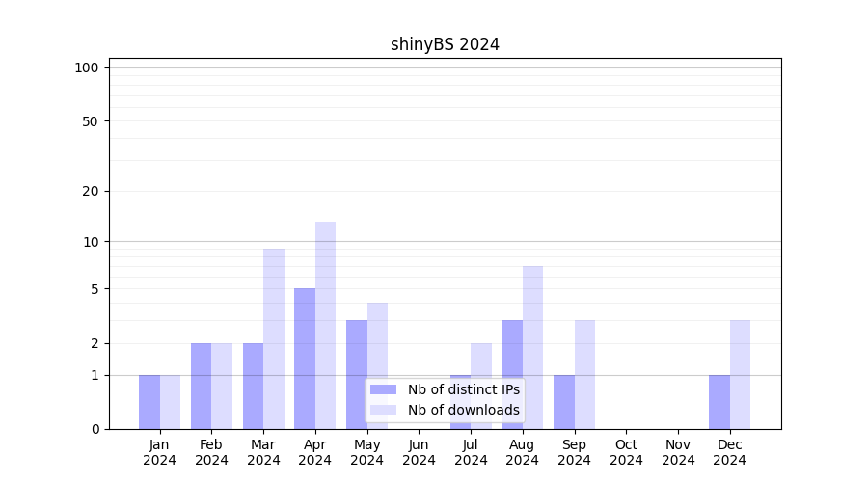Select the "Nb of distinct IPs" legend text
Screen dimensions: 868x482
click(463, 389)
